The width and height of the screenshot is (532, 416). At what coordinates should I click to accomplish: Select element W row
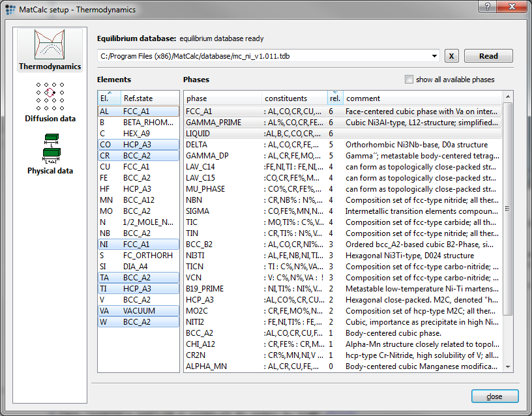pos(138,321)
